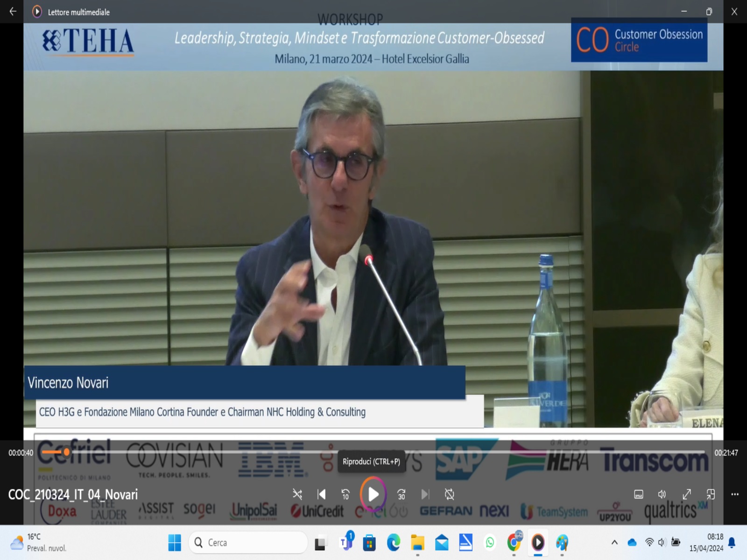
Task: Skip to the previous track
Action: click(x=322, y=494)
